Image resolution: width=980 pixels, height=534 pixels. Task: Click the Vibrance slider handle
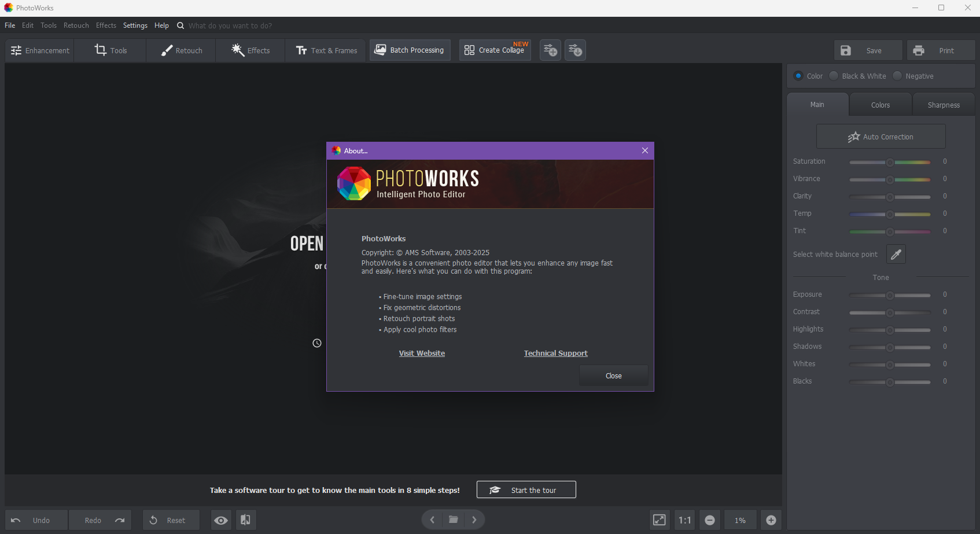[890, 180]
